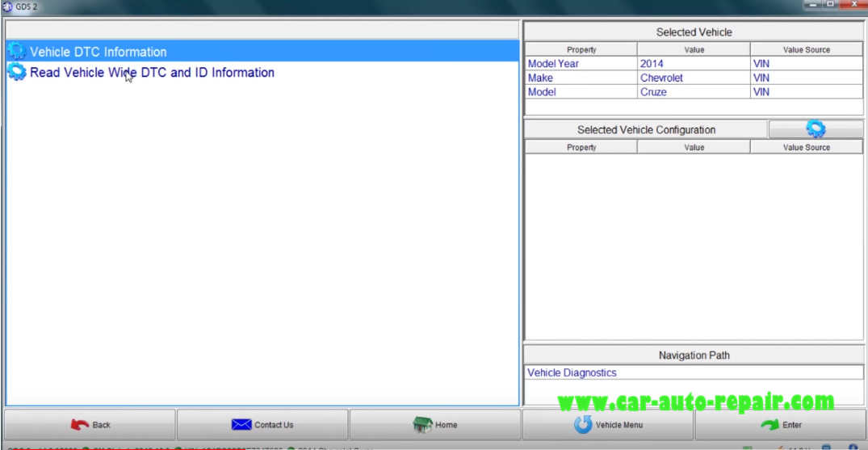This screenshot has width=868, height=450.
Task: Select the 2014 value cell
Action: point(694,64)
